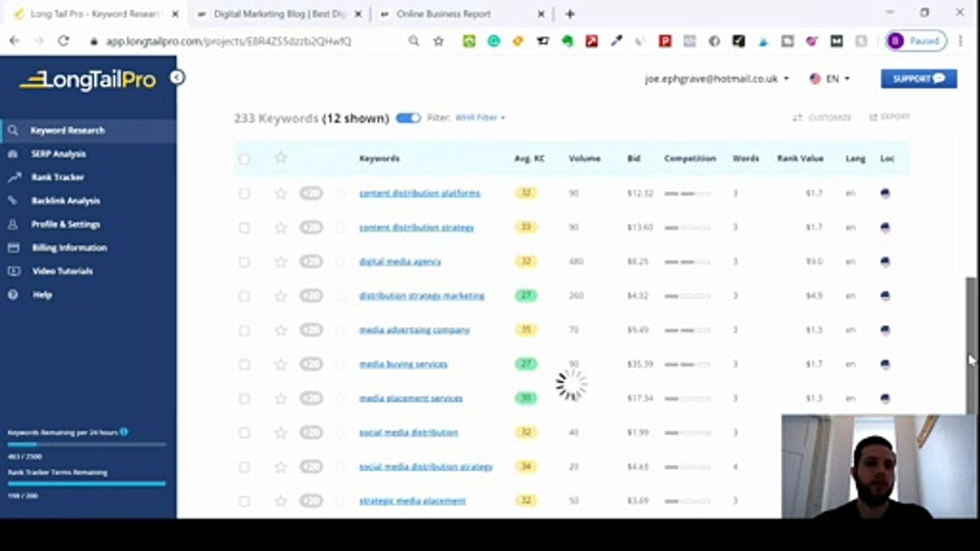Open the Chrome three-dot menu

pos(961,41)
